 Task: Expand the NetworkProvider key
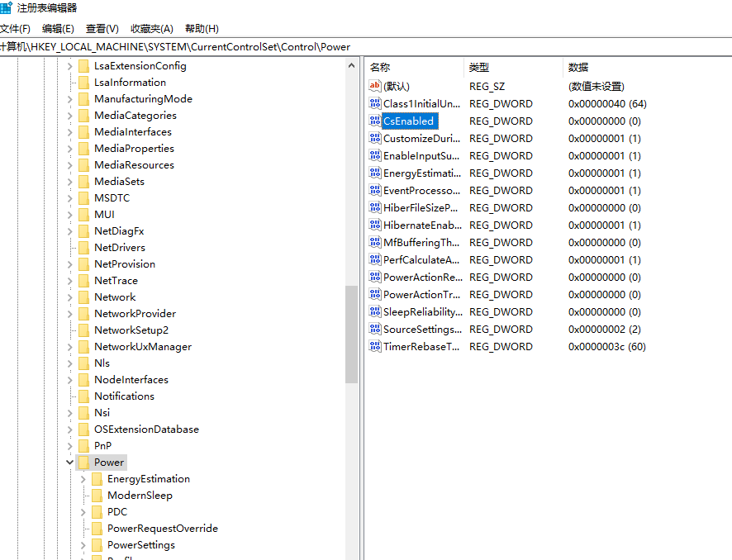pos(70,314)
